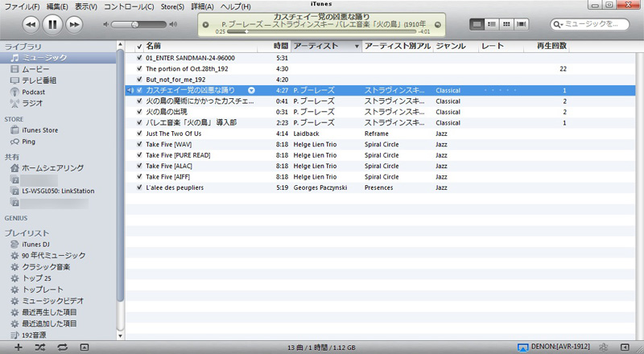Click the add playlist plus button

pyautogui.click(x=18, y=348)
